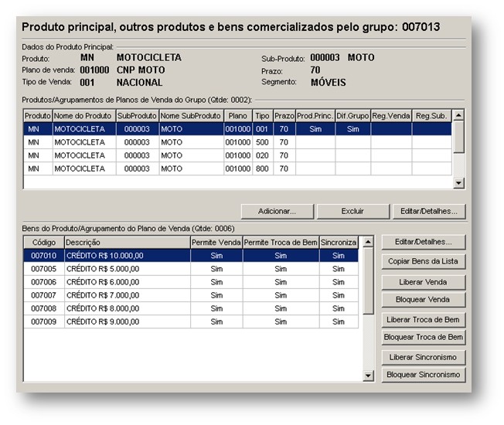This screenshot has height=425, width=504.
Task: Select row CRÉDITO R$ 9.000,00
Action: pos(191,321)
